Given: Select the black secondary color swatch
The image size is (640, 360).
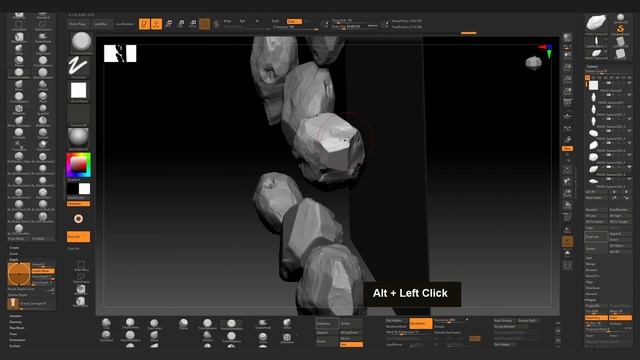Looking at the screenshot, I should [73, 189].
